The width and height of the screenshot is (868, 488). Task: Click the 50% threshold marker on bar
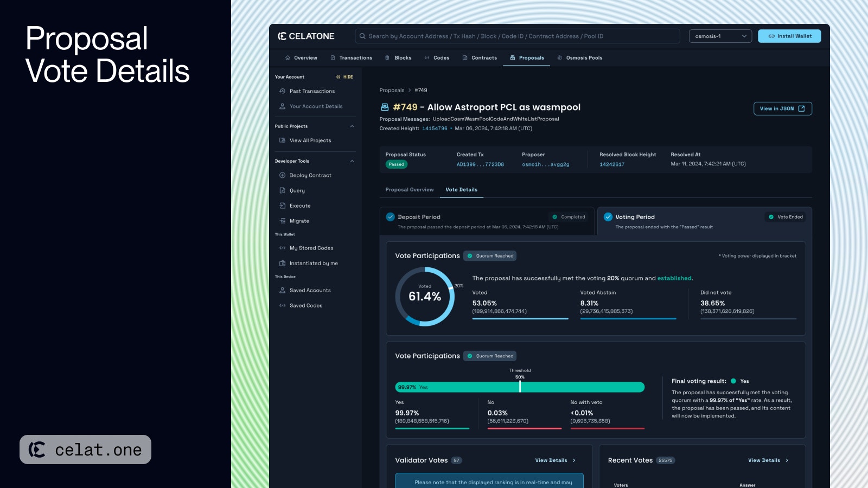[520, 386]
